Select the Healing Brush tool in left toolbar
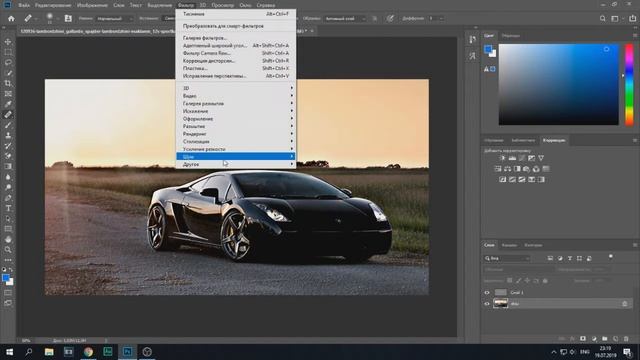Image resolution: width=640 pixels, height=360 pixels. pos(8,115)
